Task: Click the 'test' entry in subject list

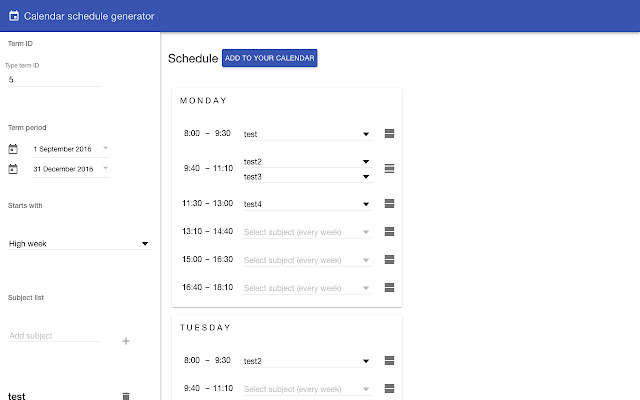Action: [x=17, y=396]
